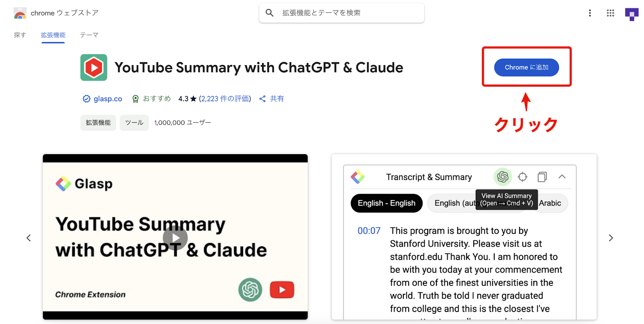Click the YouTube Summary with ChatGPT & Claude heading
Image resolution: width=644 pixels, height=324 pixels.
click(x=259, y=68)
